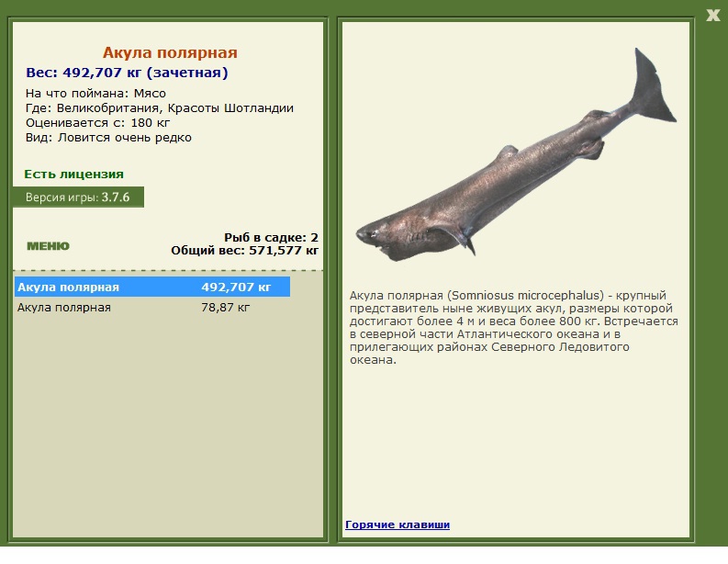This screenshot has height=564, width=728.
Task: Click the Общий вес: 571,577 кг total
Action: 245,251
